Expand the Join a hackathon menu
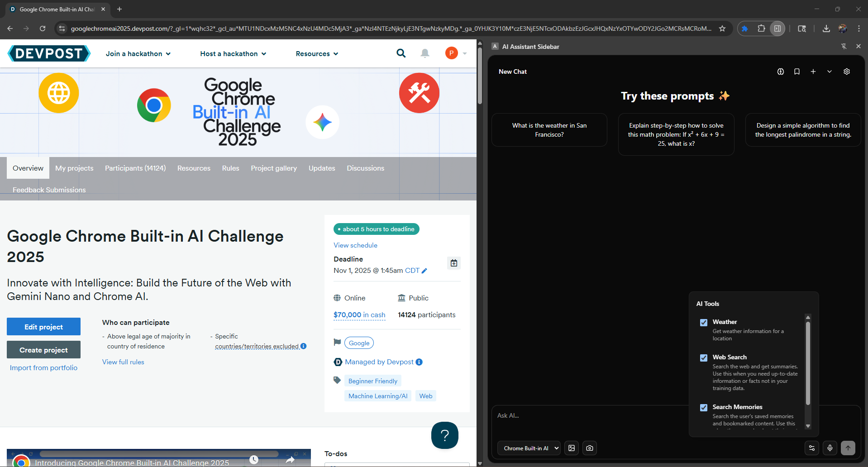The height and width of the screenshot is (467, 868). click(x=138, y=53)
